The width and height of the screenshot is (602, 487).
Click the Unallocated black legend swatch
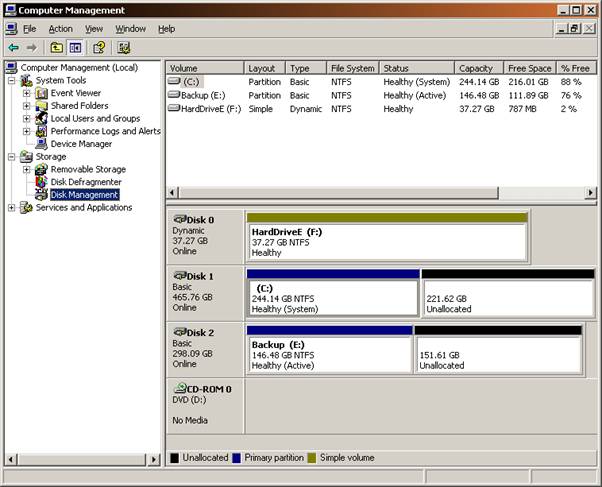(x=174, y=458)
